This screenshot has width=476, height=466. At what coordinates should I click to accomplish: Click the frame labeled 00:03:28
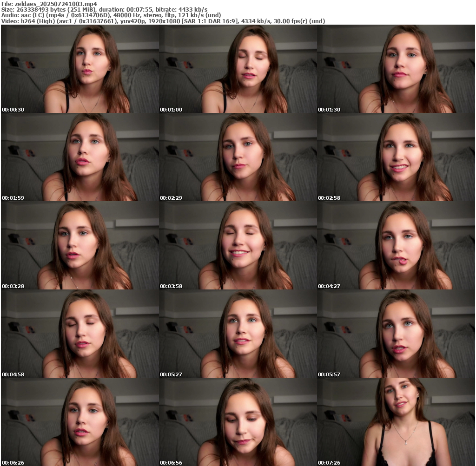pyautogui.click(x=79, y=245)
